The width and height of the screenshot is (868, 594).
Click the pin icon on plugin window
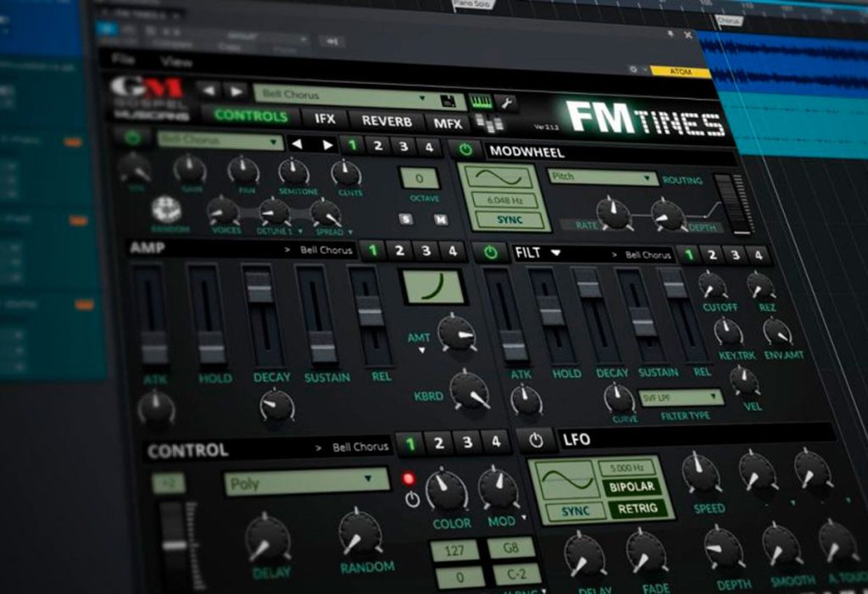pyautogui.click(x=670, y=35)
